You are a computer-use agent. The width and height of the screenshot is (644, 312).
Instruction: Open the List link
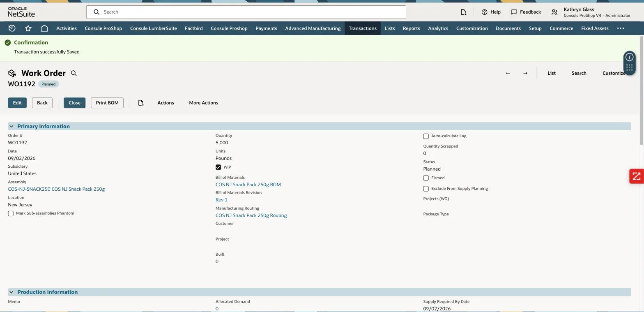click(552, 73)
